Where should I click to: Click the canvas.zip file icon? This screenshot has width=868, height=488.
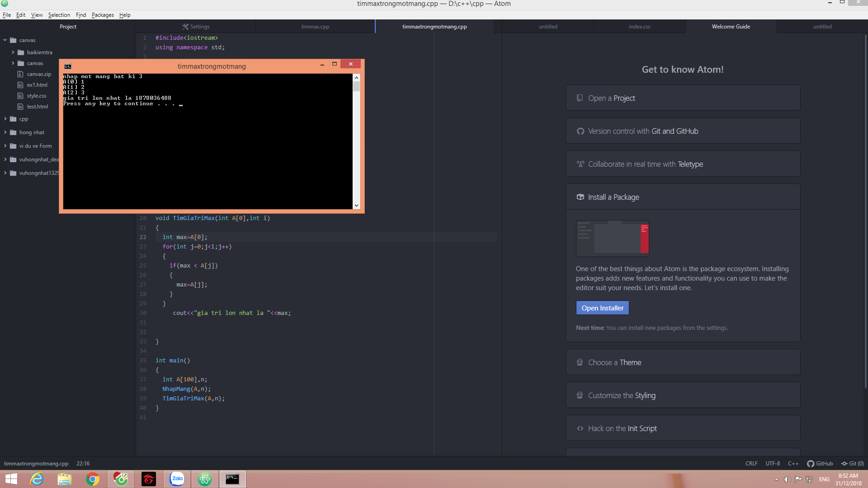tap(20, 74)
